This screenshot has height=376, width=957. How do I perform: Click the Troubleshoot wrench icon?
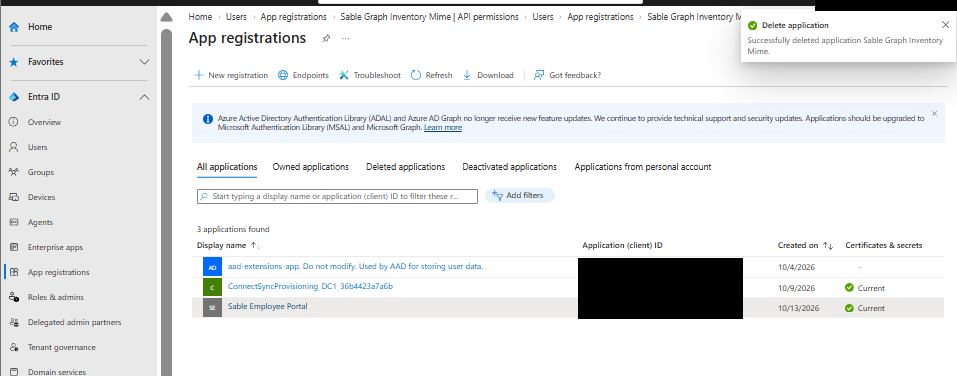pyautogui.click(x=344, y=75)
